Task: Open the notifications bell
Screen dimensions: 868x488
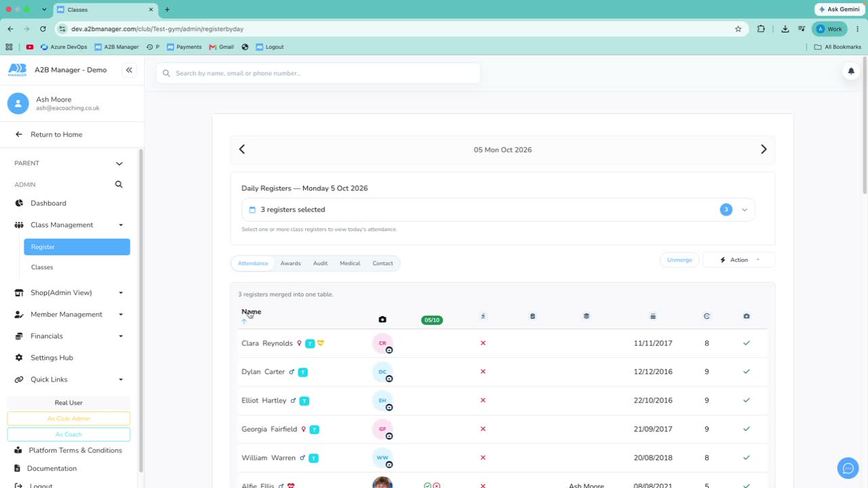Action: pyautogui.click(x=851, y=71)
